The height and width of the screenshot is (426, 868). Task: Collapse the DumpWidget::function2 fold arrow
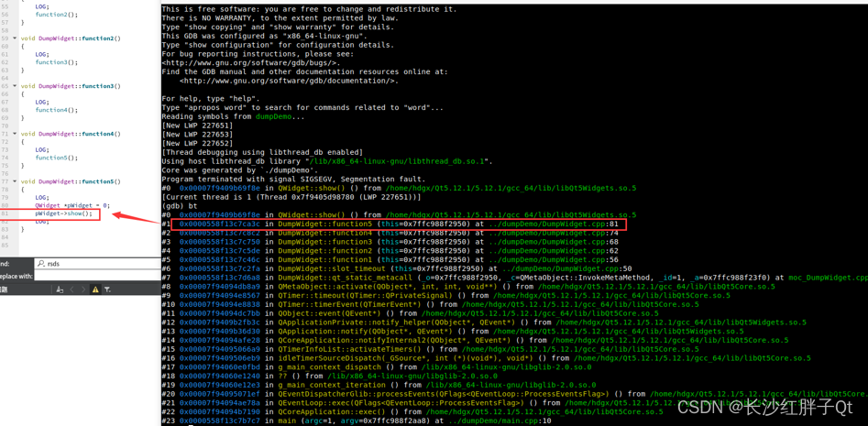pos(15,38)
